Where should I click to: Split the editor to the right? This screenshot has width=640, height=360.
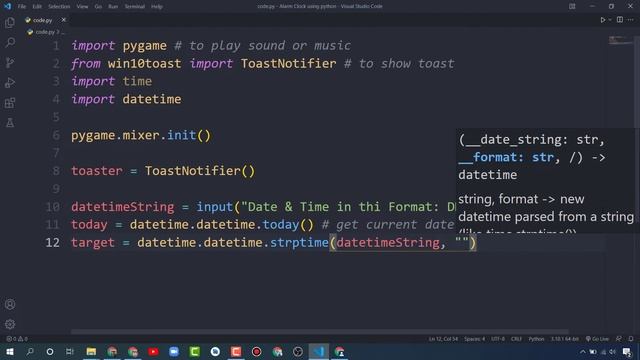[620, 20]
